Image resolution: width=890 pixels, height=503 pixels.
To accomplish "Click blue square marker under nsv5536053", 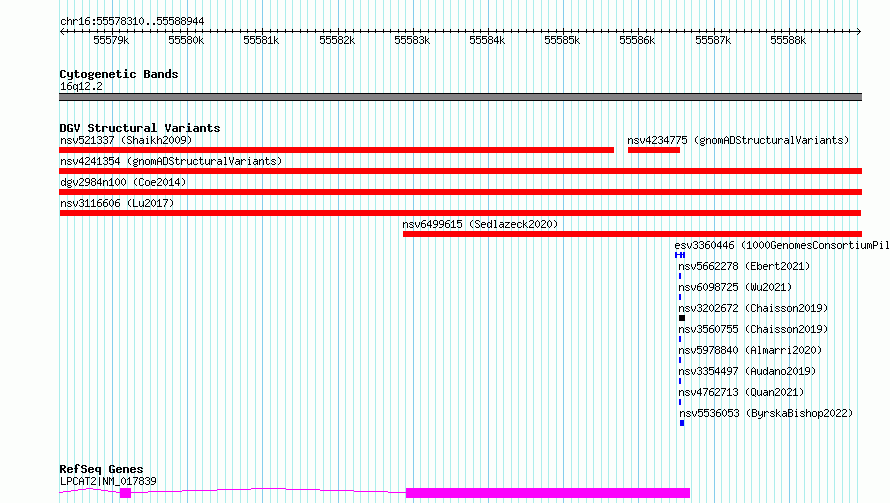I will coord(682,423).
